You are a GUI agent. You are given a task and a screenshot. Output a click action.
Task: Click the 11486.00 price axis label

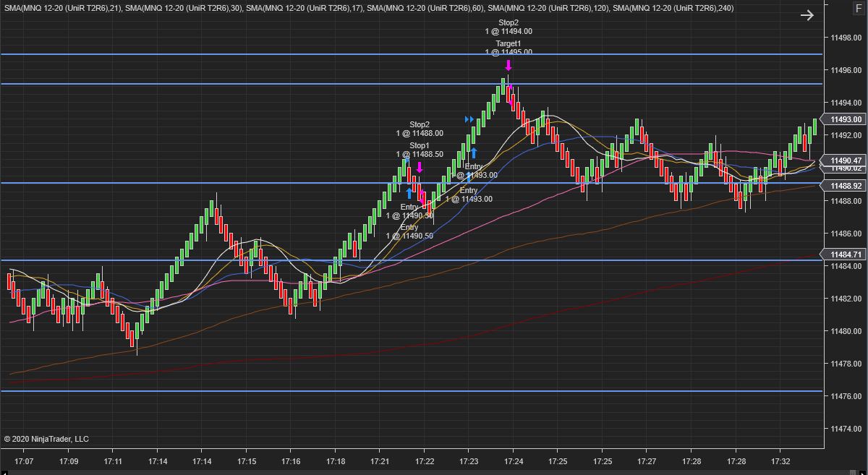846,234
